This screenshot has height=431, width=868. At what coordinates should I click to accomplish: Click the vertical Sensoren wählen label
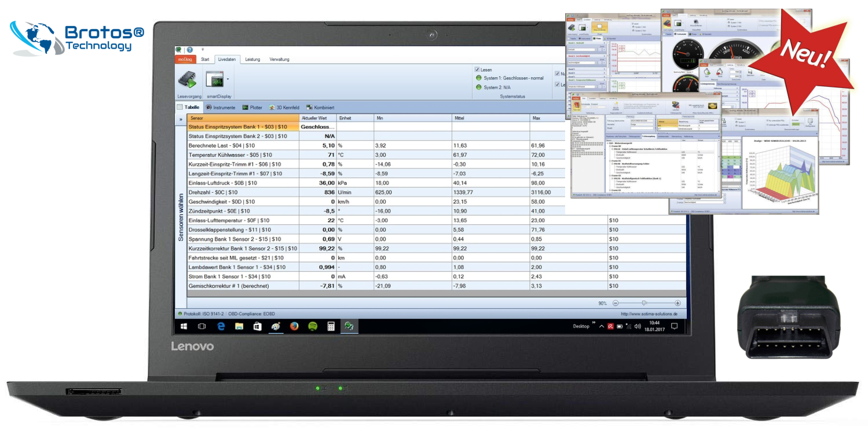coord(181,217)
